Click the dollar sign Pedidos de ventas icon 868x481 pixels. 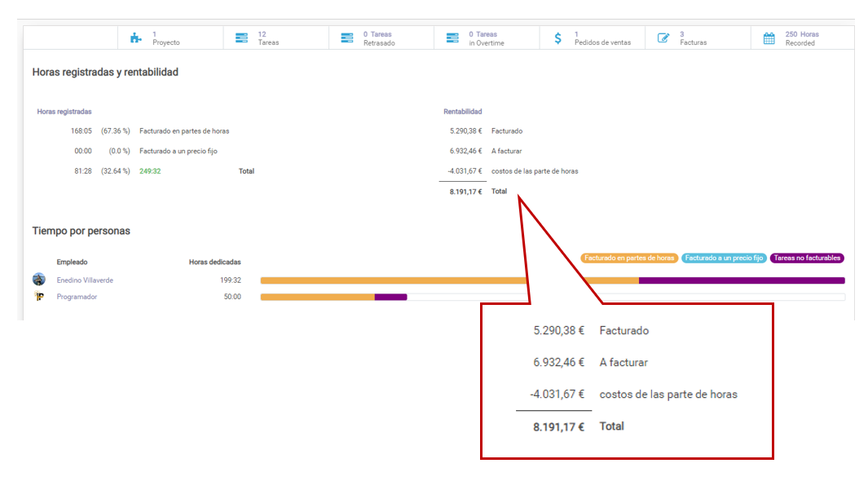[x=557, y=38]
